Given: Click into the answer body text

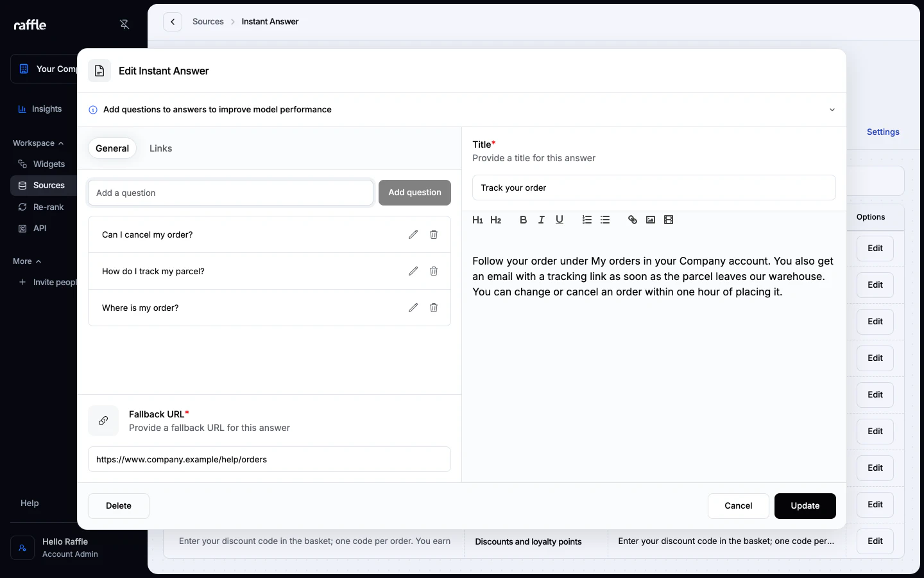Looking at the screenshot, I should 653,276.
